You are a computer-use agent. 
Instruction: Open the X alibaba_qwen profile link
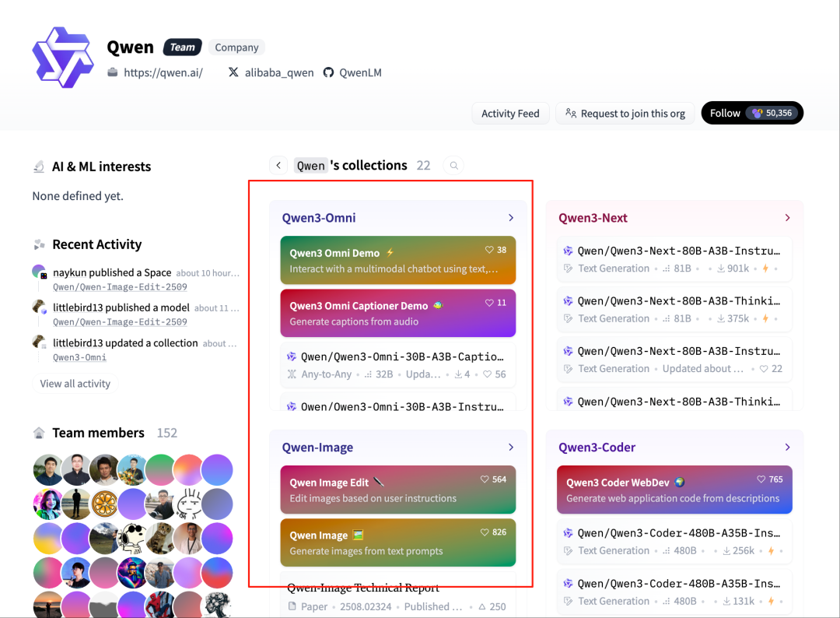271,72
